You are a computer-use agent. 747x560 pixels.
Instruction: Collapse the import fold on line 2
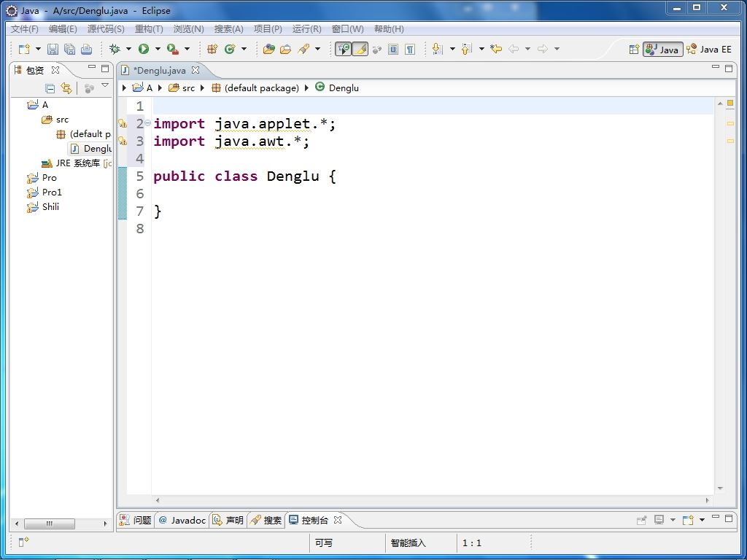point(147,123)
